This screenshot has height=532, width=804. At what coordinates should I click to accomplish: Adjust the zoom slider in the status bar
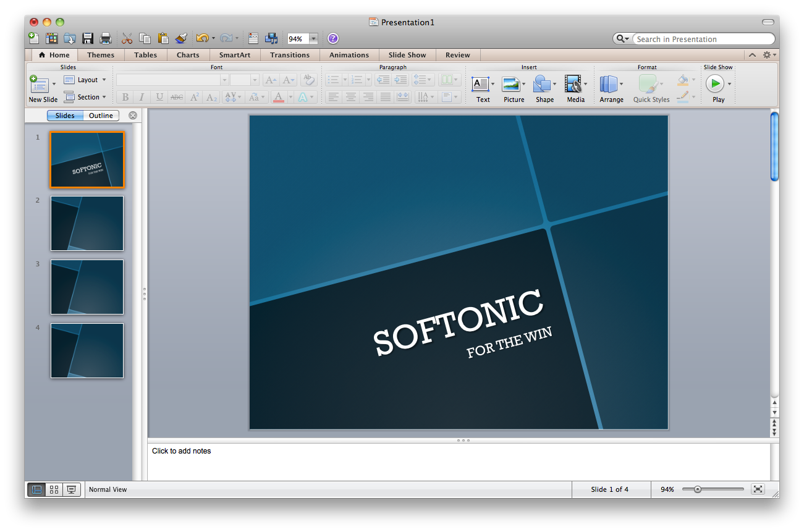698,489
